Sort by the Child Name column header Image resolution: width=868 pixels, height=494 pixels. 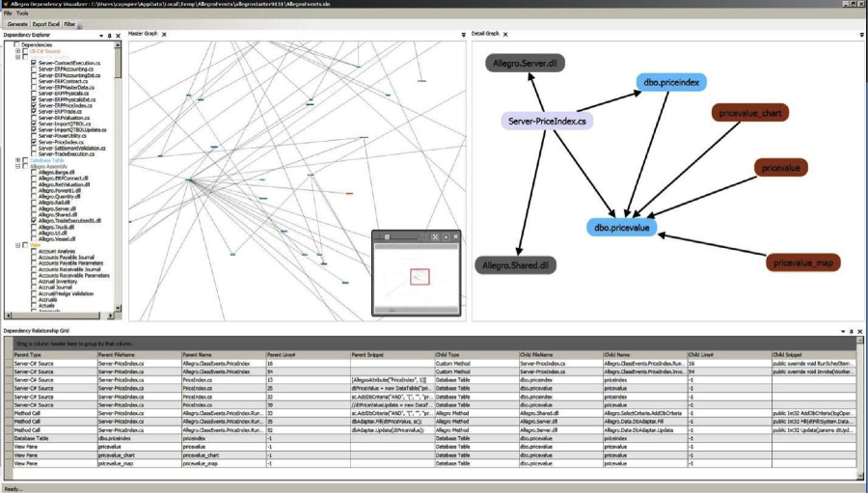click(644, 355)
